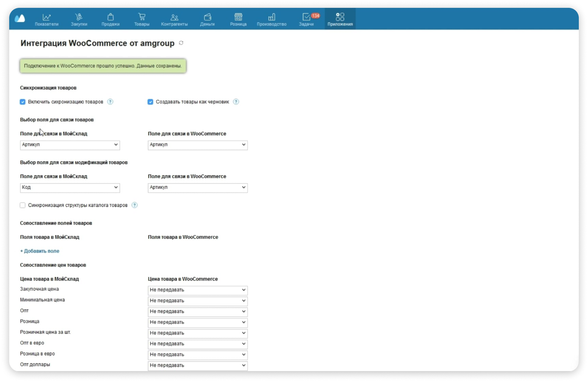Open Розница price mapping dropdown
This screenshot has height=382, width=588.
pos(197,322)
